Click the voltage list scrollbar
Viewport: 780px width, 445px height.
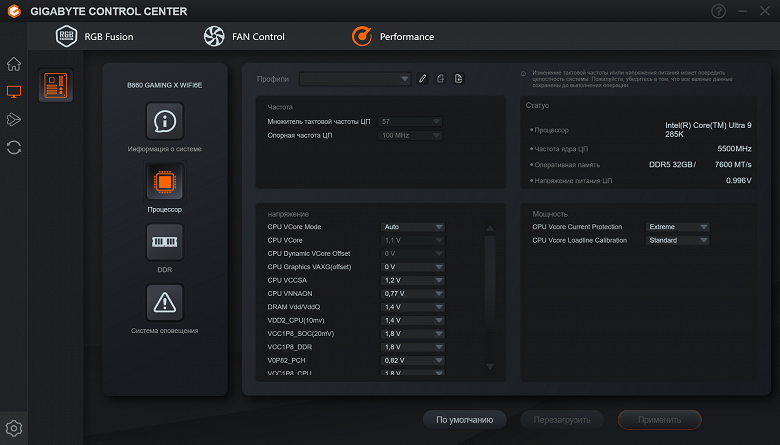(490, 300)
